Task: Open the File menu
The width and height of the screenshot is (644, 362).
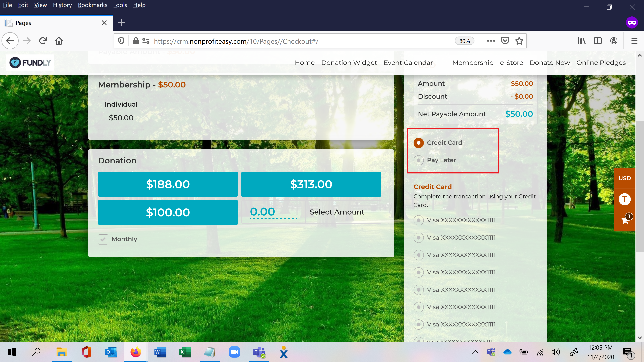Action: point(7,5)
